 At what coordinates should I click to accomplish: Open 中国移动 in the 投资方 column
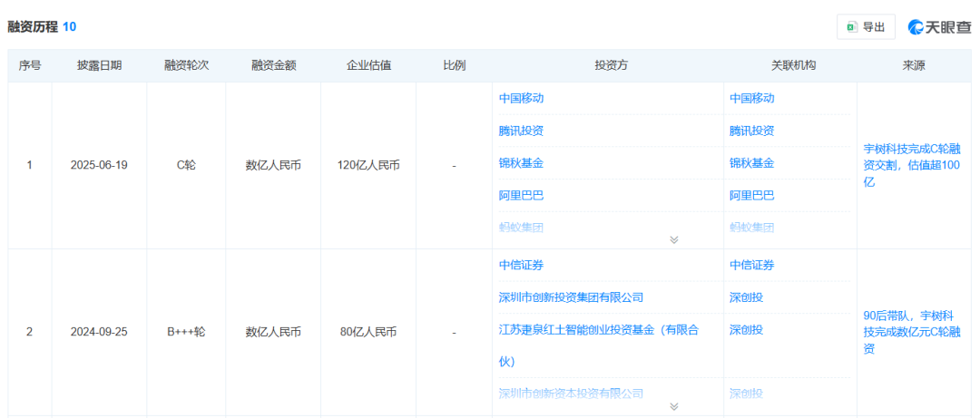tap(521, 98)
